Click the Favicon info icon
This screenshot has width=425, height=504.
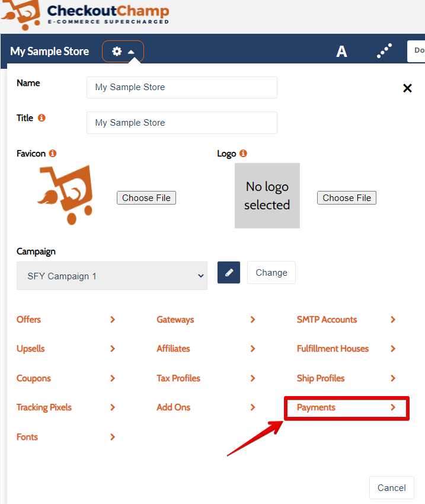coord(53,154)
